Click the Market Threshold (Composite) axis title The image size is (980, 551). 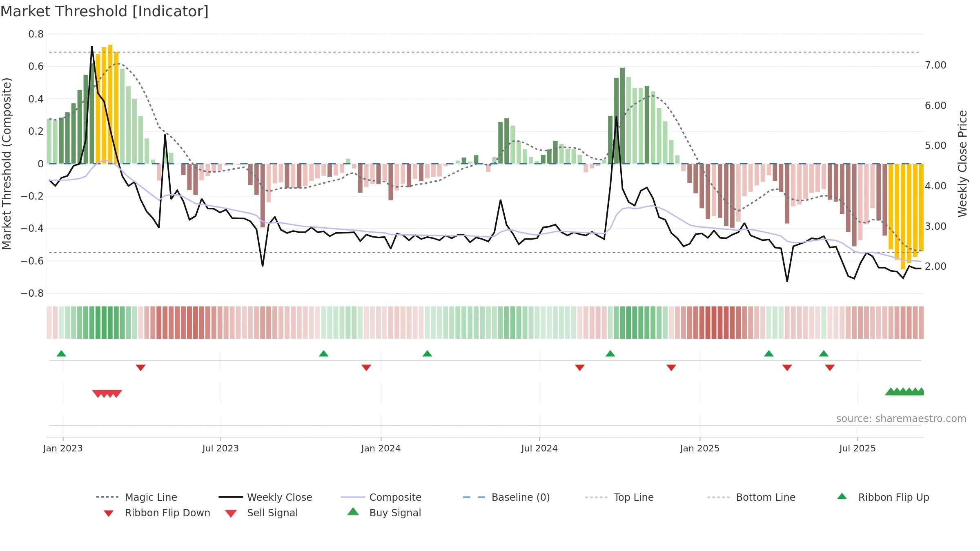pyautogui.click(x=7, y=164)
